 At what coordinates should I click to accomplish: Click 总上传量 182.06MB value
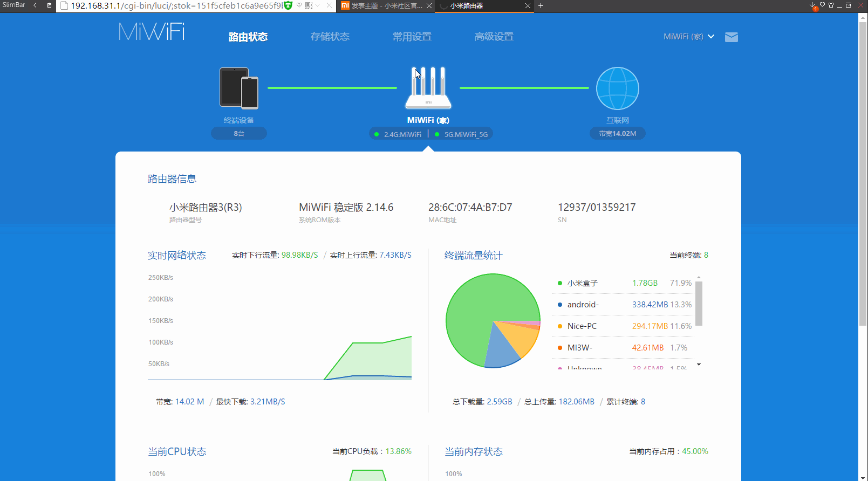pos(577,402)
